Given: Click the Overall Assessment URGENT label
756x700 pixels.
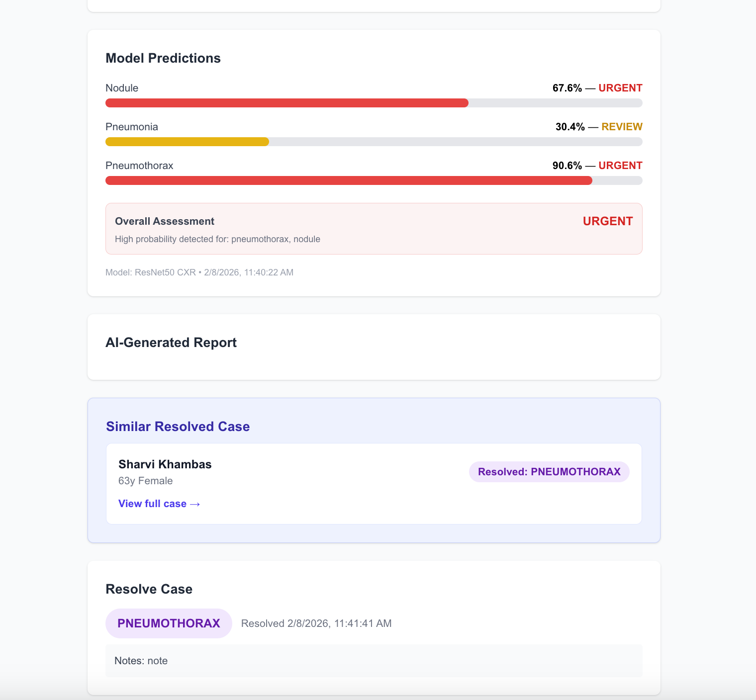Looking at the screenshot, I should coord(607,221).
